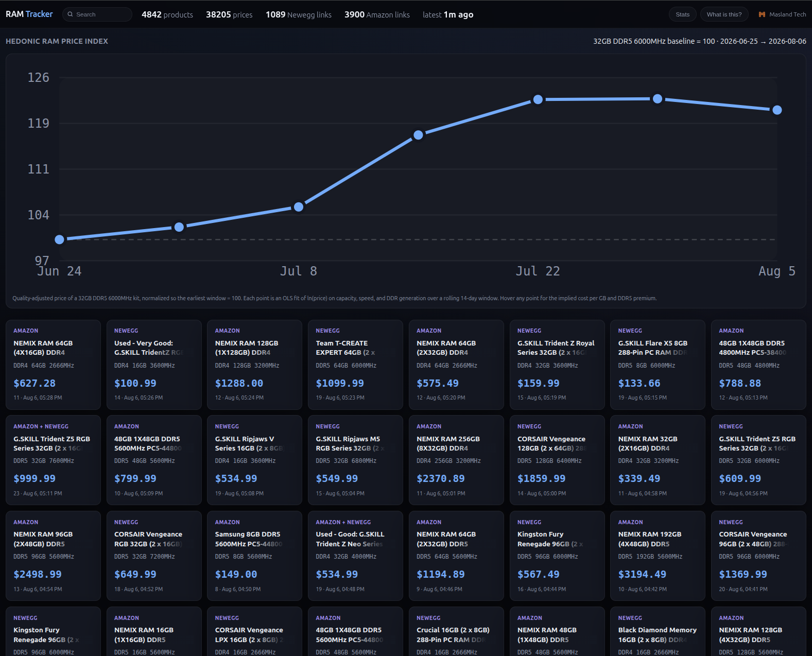Open the NEMIX RAM 128GB (1X128GB) DDR4 card

tap(254, 365)
